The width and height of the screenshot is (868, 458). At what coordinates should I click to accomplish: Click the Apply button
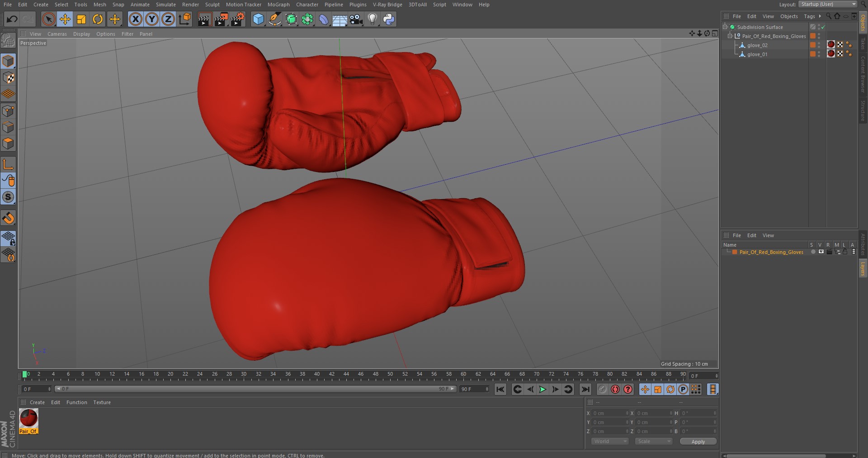(698, 442)
